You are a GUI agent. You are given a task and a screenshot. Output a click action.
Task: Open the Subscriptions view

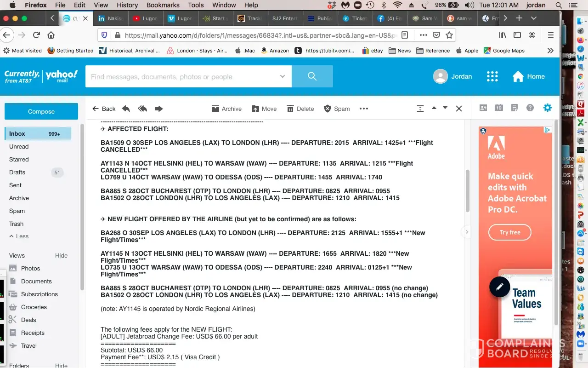tap(40, 294)
